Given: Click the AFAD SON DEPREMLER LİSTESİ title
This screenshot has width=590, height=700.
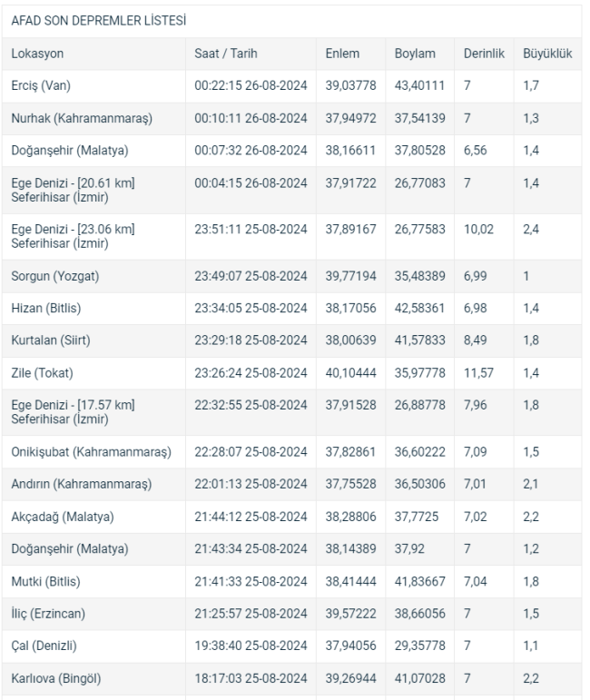Looking at the screenshot, I should click(99, 21).
